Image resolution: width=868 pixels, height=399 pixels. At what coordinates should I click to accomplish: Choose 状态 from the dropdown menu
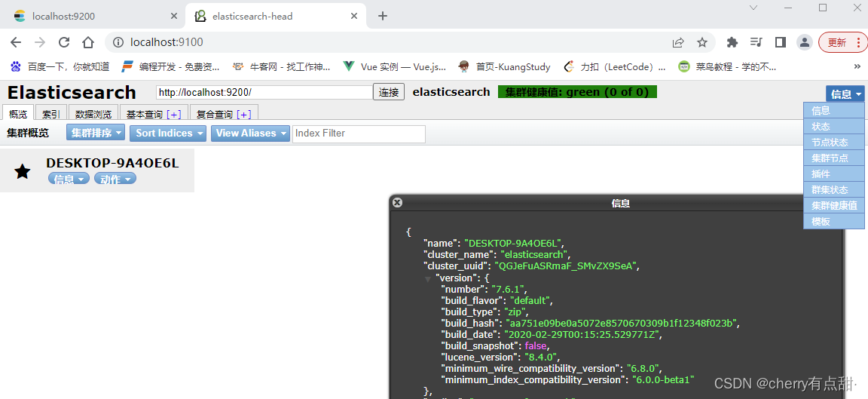(833, 127)
